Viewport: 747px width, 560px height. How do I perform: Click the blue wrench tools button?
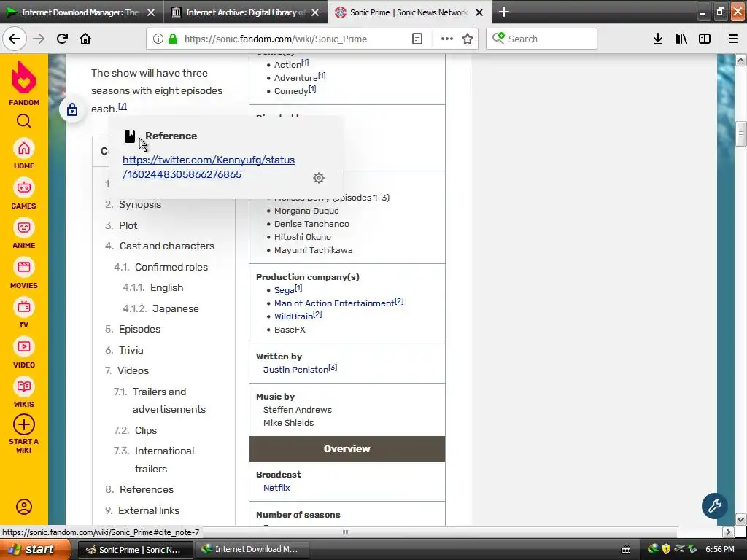point(714,506)
